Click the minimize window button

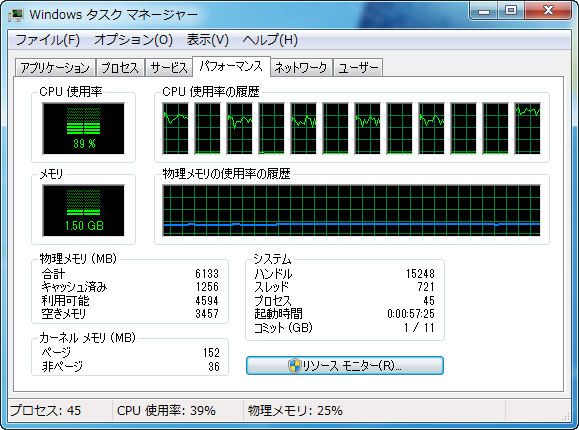(484, 11)
